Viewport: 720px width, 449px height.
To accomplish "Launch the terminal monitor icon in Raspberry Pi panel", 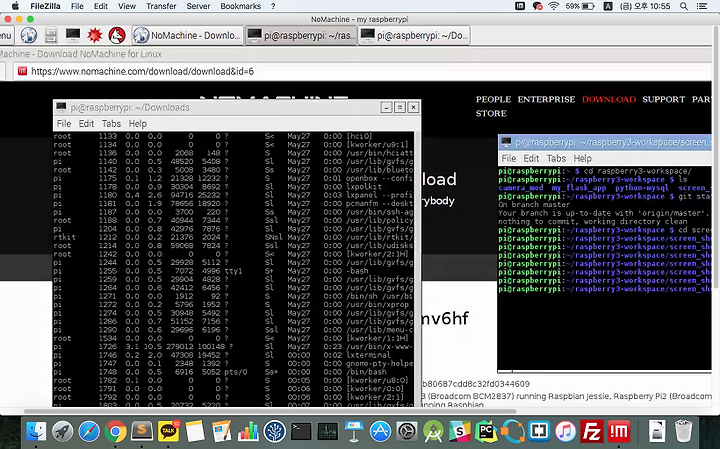I will point(73,35).
